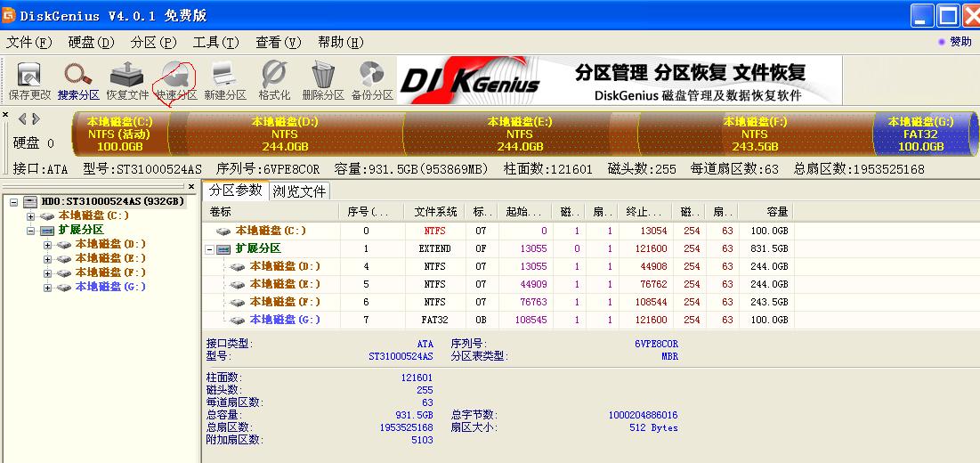Open the 查看(V) menu

point(279,43)
